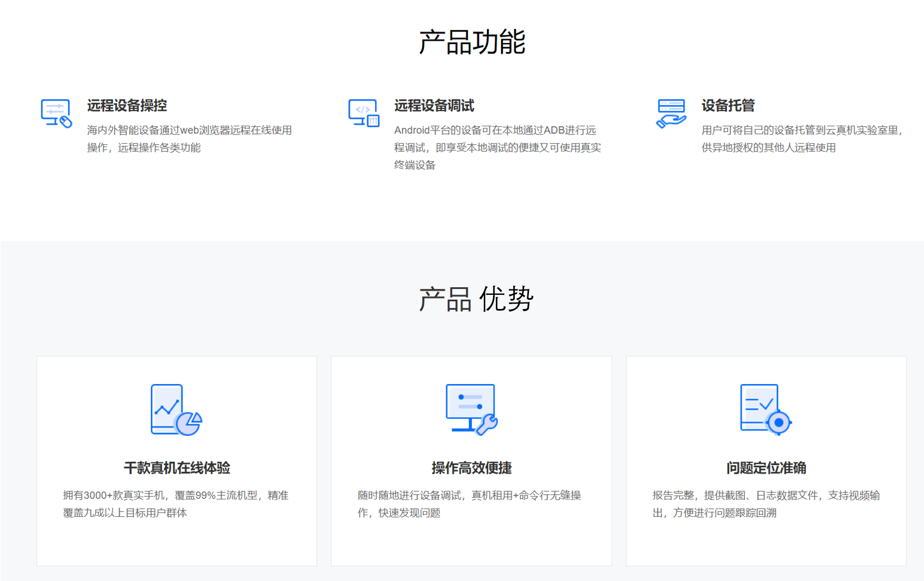Click the description starting 海内外智能设备通过web浏览器
Screen dimensions: 924x581
(x=189, y=139)
